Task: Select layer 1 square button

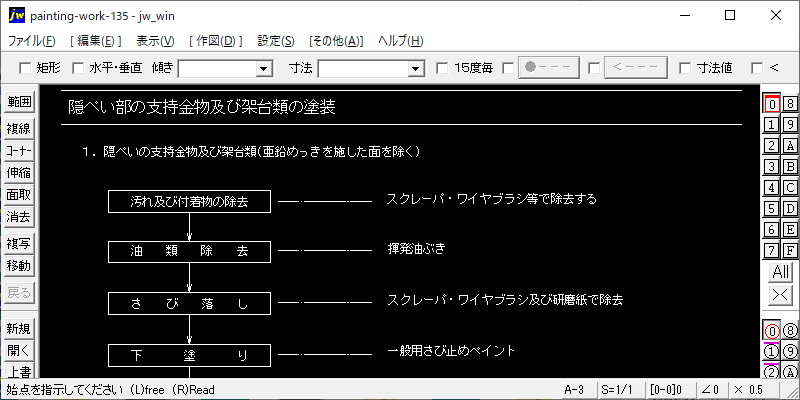Action: 772,124
